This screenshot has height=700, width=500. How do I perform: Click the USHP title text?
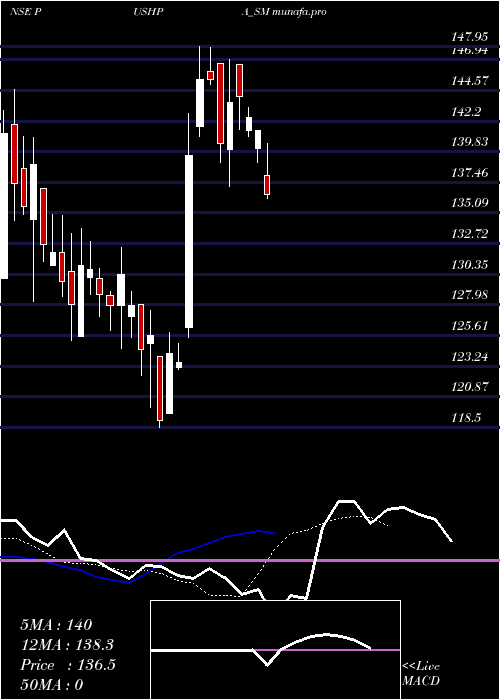click(x=148, y=12)
